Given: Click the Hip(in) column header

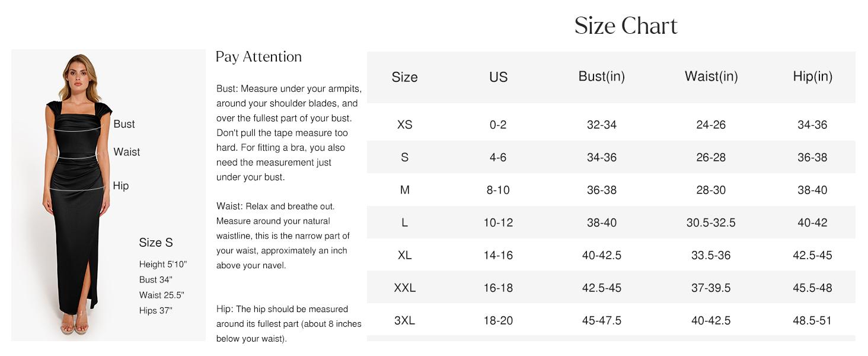Looking at the screenshot, I should coord(813,77).
